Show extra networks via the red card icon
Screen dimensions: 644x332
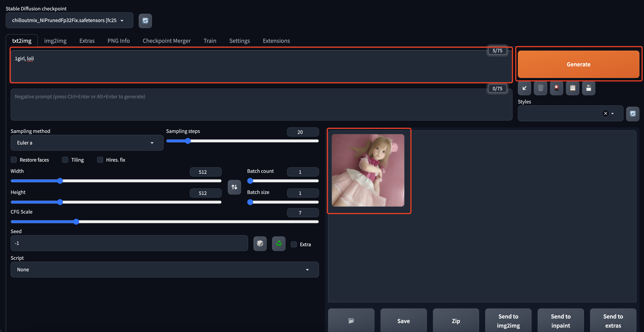pyautogui.click(x=556, y=88)
